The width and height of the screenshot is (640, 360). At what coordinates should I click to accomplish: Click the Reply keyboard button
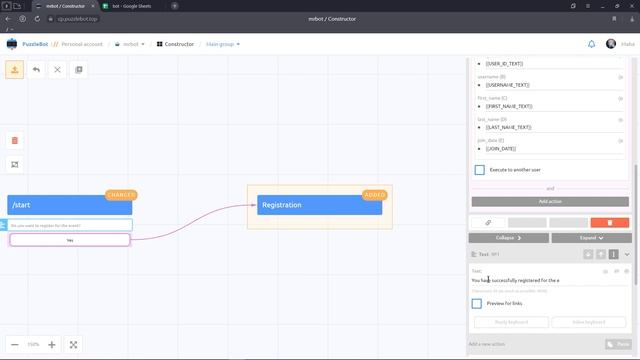(x=511, y=322)
